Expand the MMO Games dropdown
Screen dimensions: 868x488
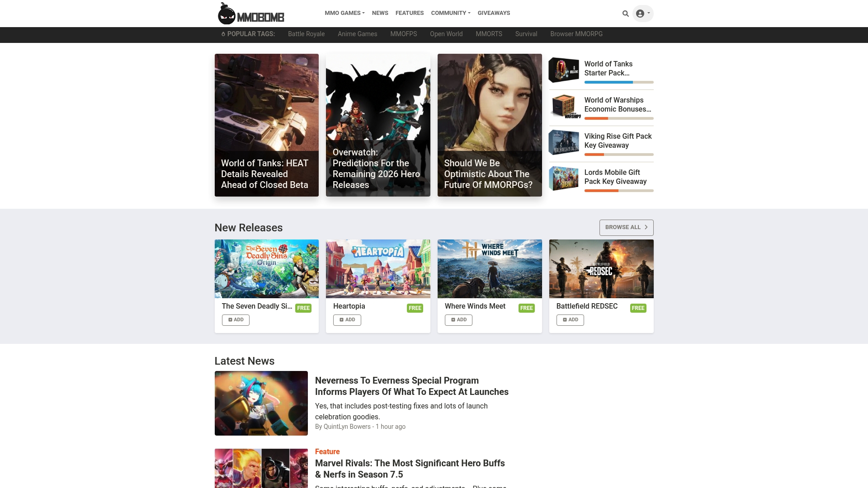pos(344,13)
